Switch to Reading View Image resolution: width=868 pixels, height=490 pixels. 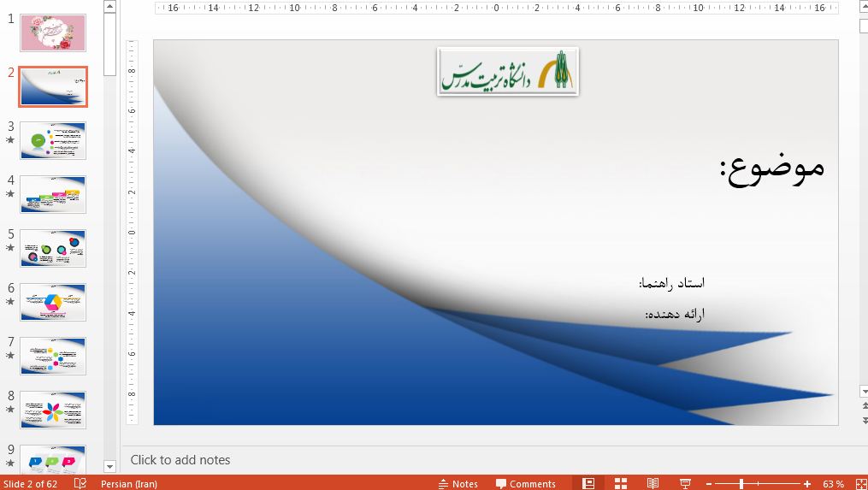(x=653, y=483)
